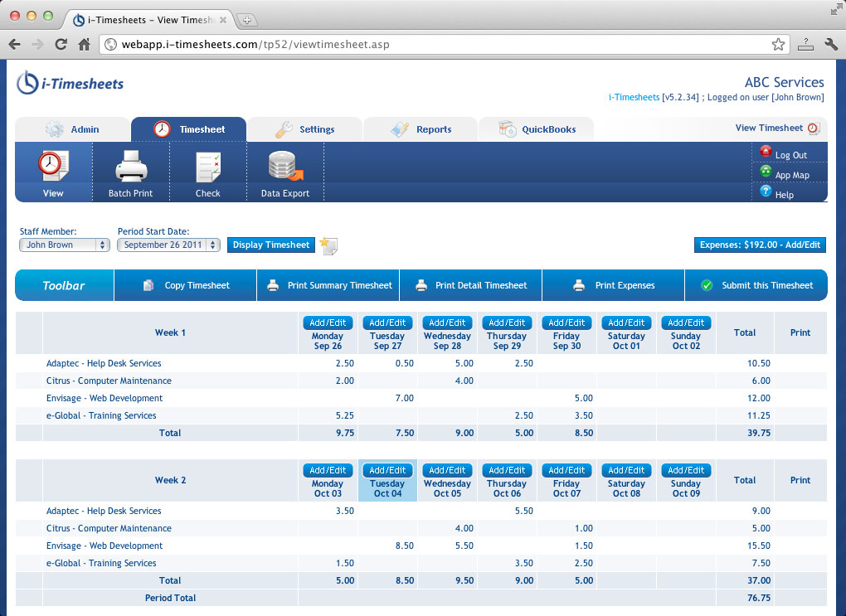The width and height of the screenshot is (846, 616).
Task: Open Period Start Date dropdown
Action: click(x=169, y=245)
